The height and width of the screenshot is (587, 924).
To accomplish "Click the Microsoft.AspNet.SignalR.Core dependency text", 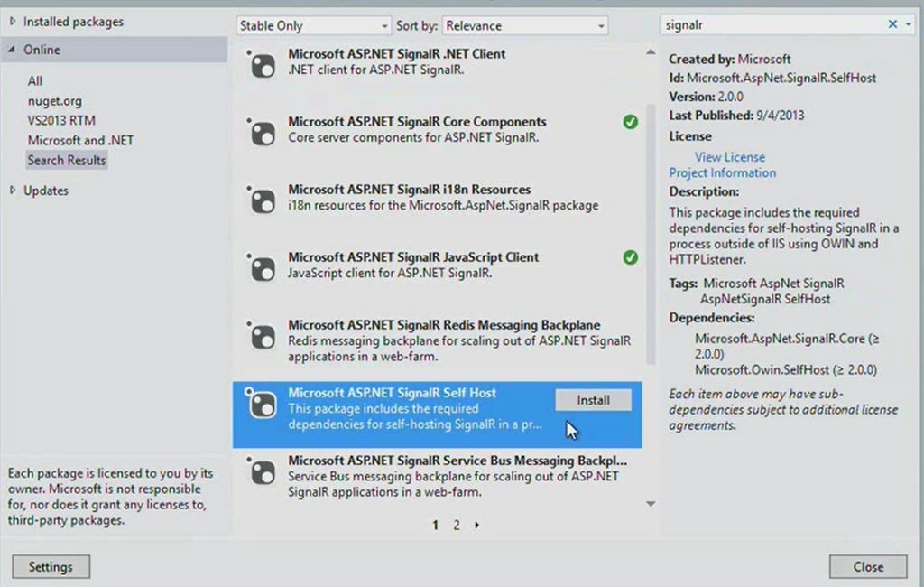I will (787, 346).
